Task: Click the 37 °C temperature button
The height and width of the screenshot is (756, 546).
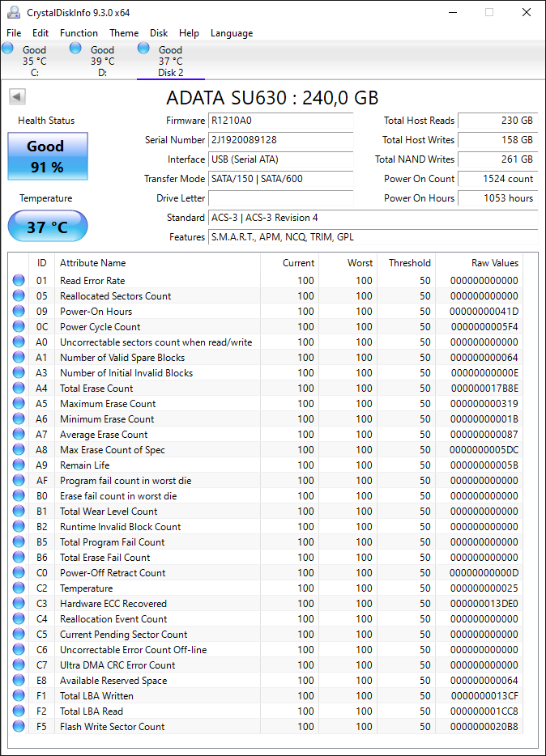Action: pos(48,226)
